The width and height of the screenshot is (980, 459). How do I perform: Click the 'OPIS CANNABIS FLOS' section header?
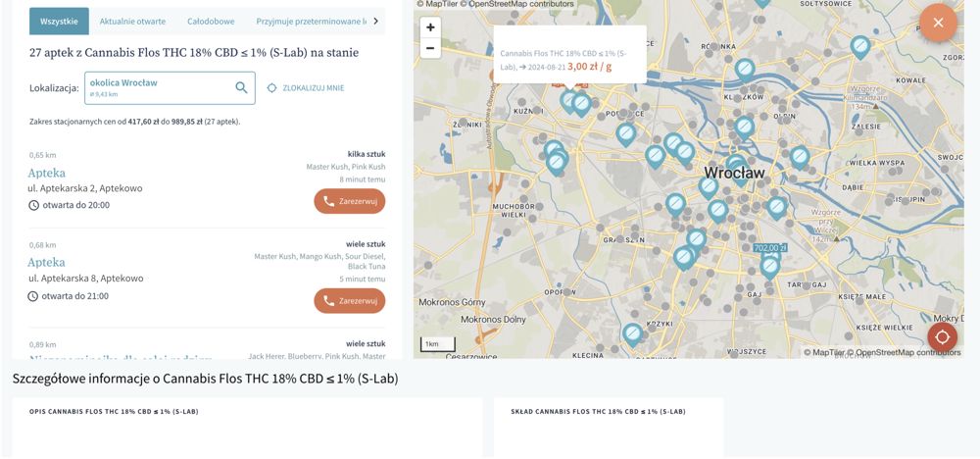tap(114, 412)
